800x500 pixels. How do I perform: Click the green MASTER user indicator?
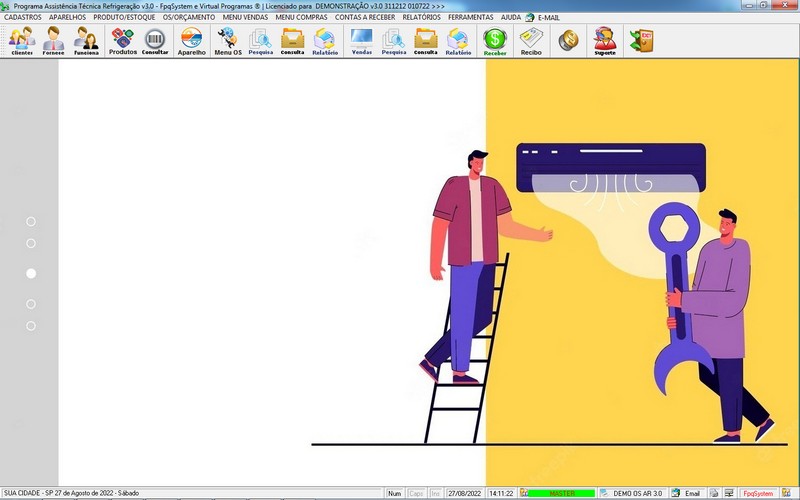(x=562, y=493)
